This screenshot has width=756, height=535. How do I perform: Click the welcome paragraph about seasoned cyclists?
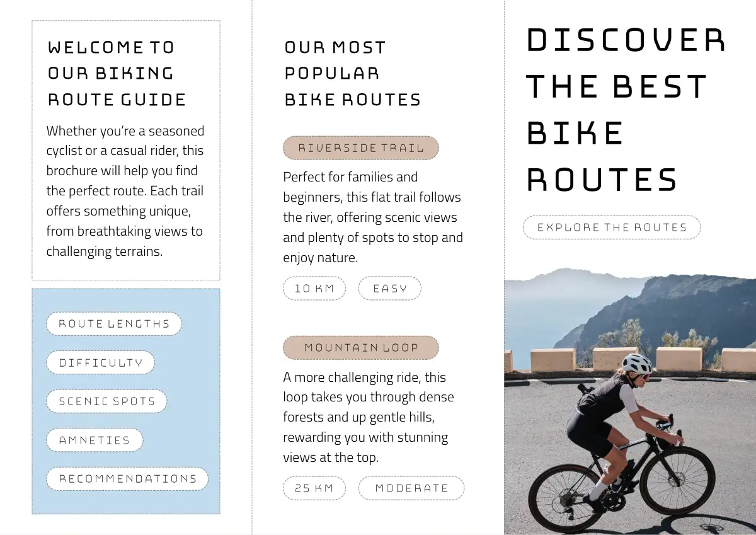125,191
